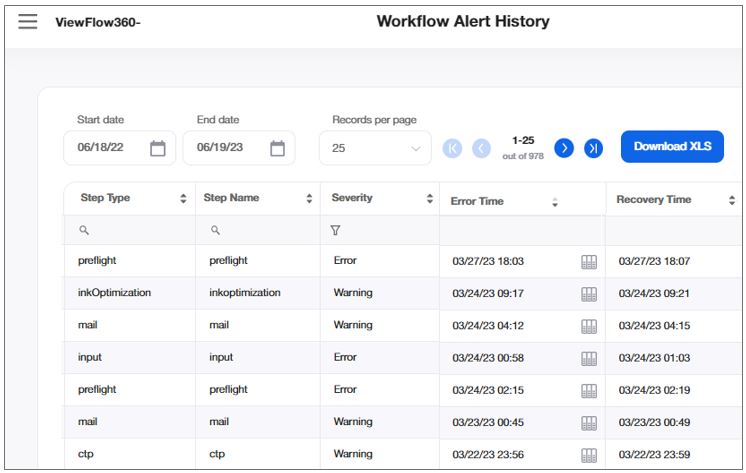The width and height of the screenshot is (746, 473).
Task: Click the ViewFlow360 logo link
Action: tap(97, 22)
